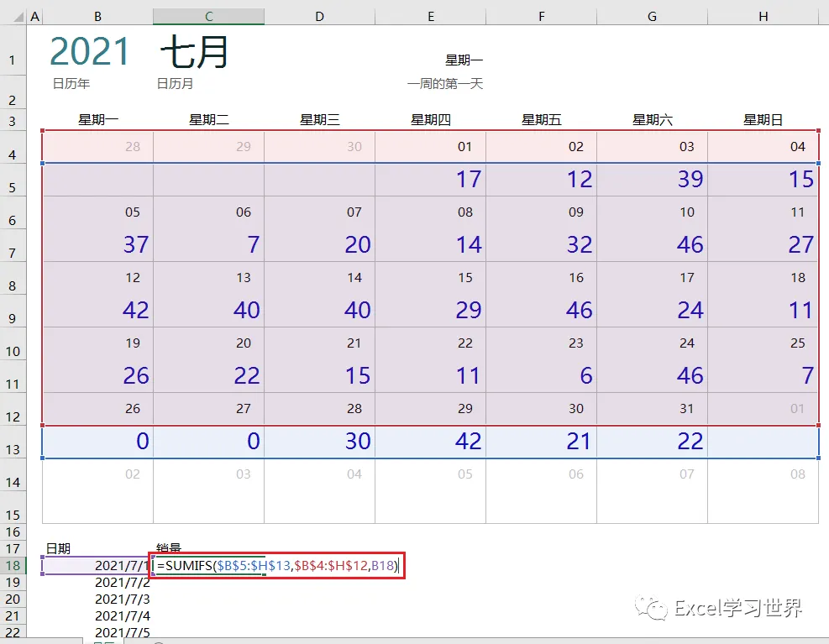
Task: Click inside the SUMIFS formula edit box
Action: [x=277, y=565]
